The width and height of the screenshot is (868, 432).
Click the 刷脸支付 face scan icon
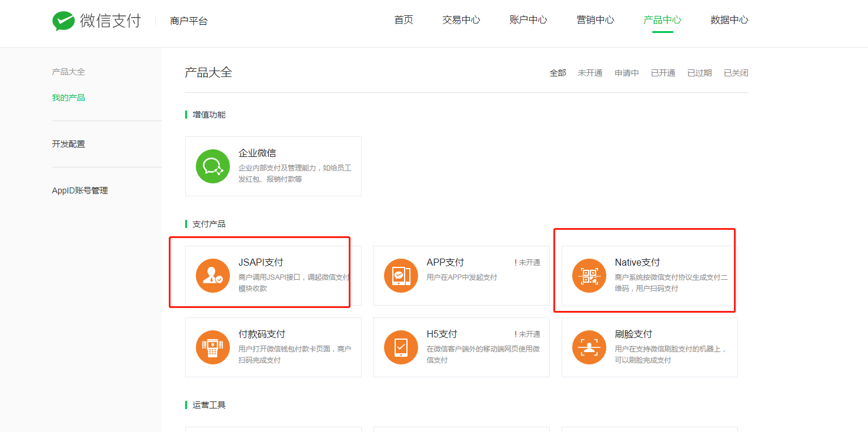click(589, 347)
